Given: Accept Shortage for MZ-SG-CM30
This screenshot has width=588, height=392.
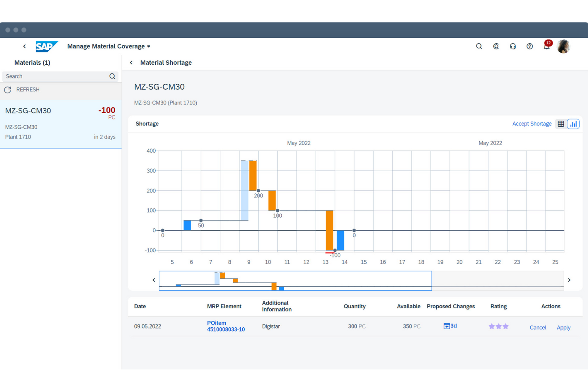Looking at the screenshot, I should 532,124.
